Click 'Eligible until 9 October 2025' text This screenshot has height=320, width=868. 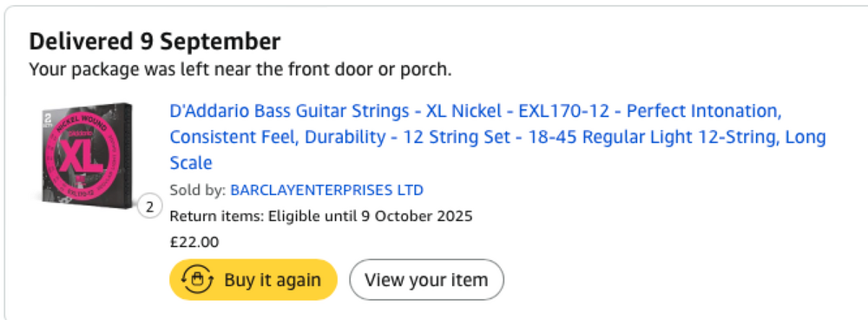371,216
